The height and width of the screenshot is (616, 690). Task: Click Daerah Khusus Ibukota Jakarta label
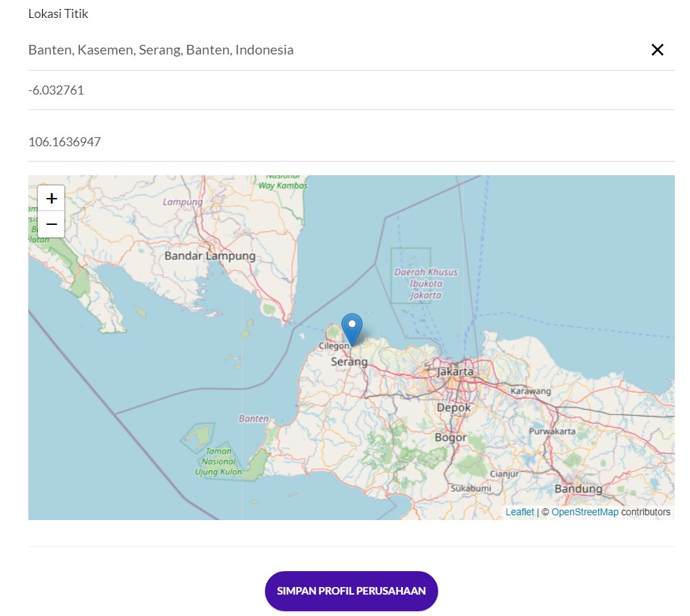(426, 284)
